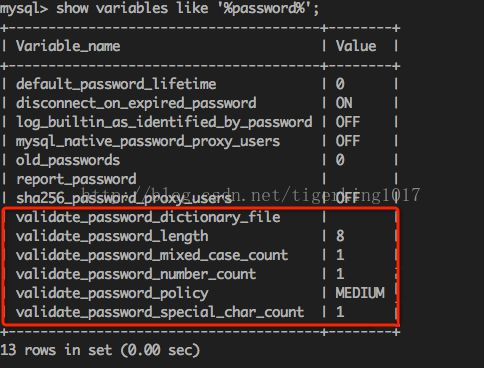Viewport: 484px width, 368px height.
Task: Click the report_password variable
Action: click(x=76, y=180)
